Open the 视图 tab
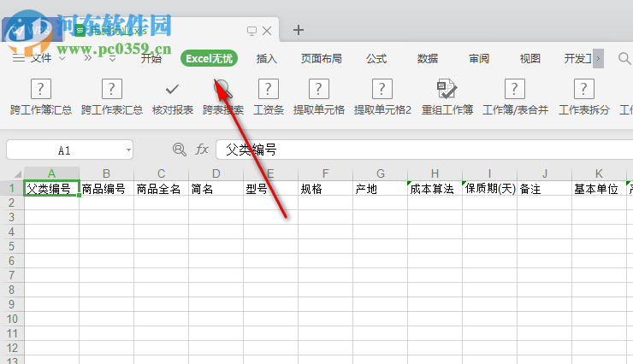Image resolution: width=633 pixels, height=364 pixels. tap(530, 58)
